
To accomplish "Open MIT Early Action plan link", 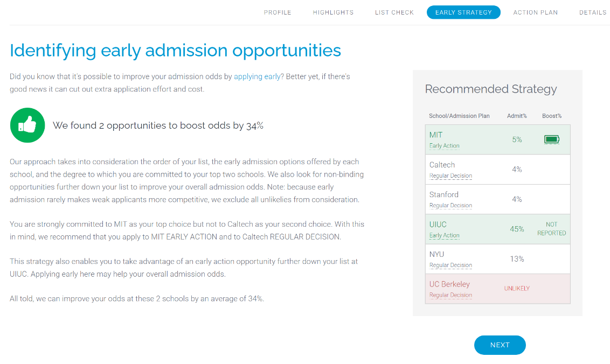I will point(444,146).
